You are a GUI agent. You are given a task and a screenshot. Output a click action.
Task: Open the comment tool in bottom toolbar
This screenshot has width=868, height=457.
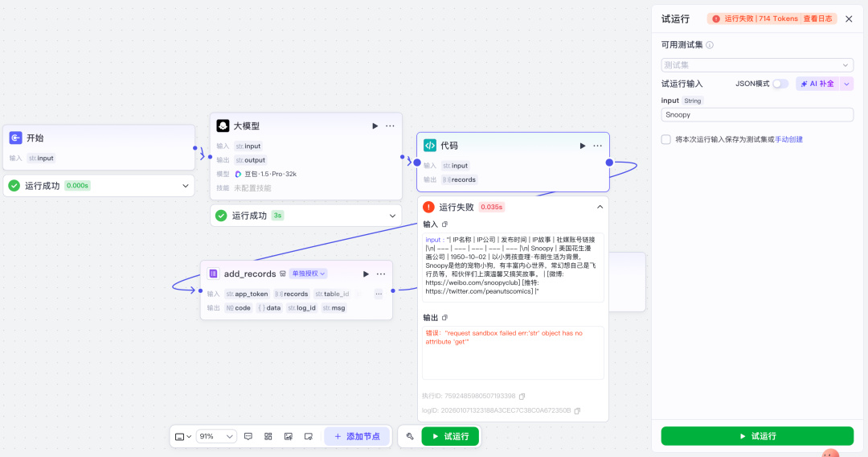pyautogui.click(x=248, y=437)
